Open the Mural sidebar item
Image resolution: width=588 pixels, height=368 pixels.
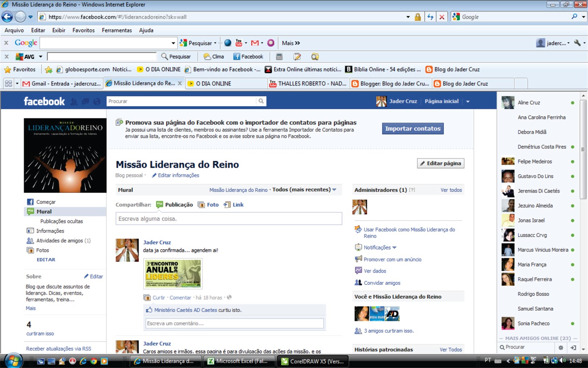point(65,212)
